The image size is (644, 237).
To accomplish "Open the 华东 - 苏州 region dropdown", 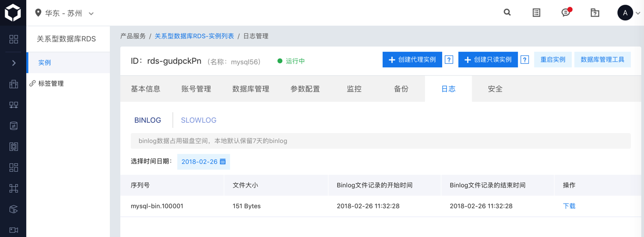I will pos(64,13).
